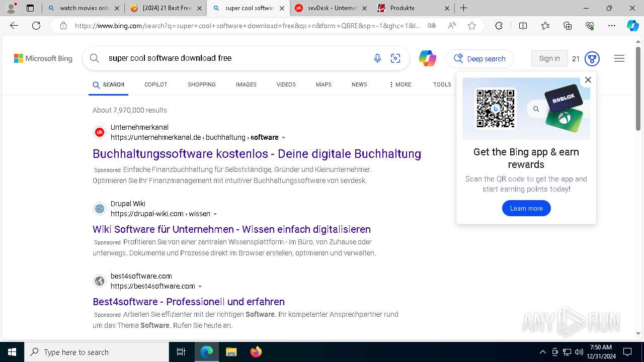Open the Extensions puzzle icon
Image resolution: width=644 pixels, height=362 pixels.
coord(499,26)
